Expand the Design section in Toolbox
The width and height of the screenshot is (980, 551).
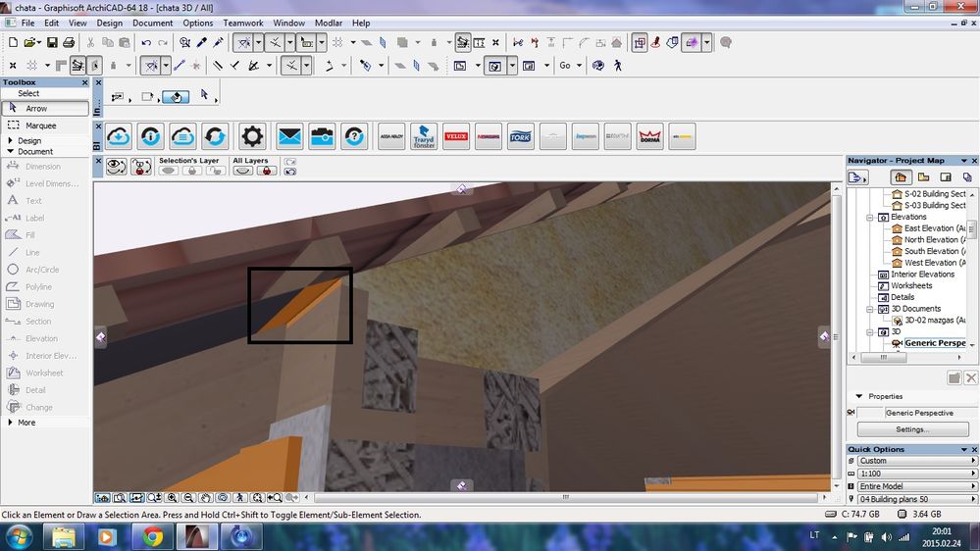click(10, 140)
